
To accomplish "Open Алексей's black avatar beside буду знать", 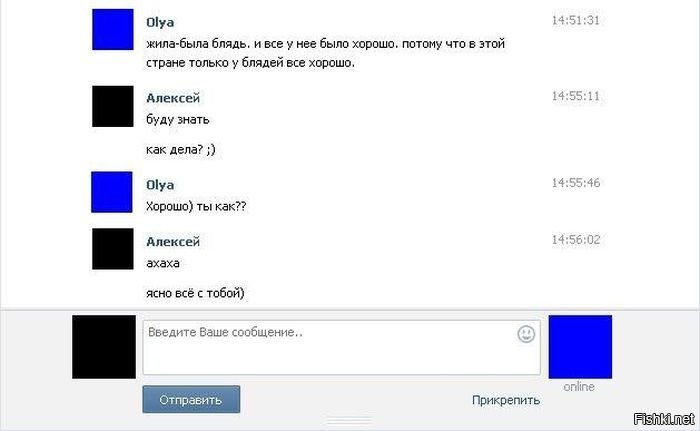I will (113, 106).
